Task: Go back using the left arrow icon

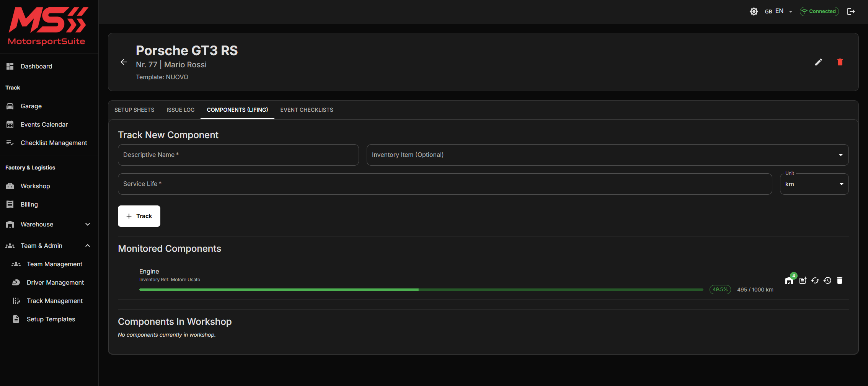Action: (x=124, y=62)
